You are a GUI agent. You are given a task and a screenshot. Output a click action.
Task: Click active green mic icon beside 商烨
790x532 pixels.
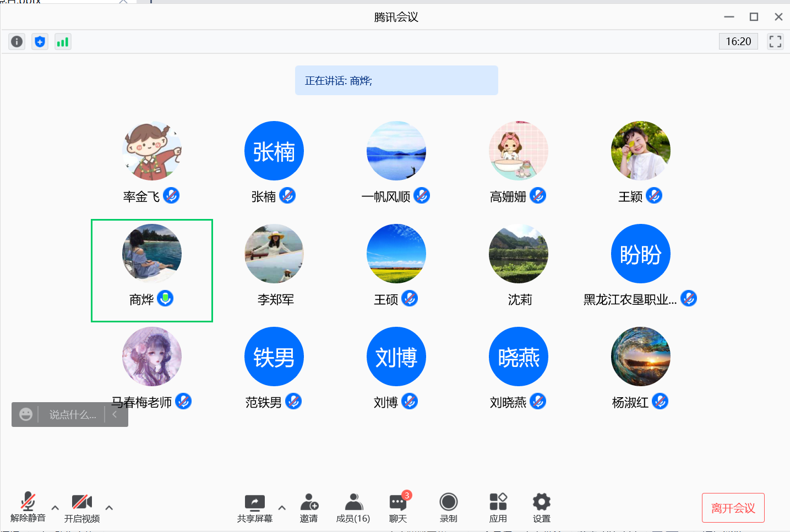pyautogui.click(x=165, y=298)
